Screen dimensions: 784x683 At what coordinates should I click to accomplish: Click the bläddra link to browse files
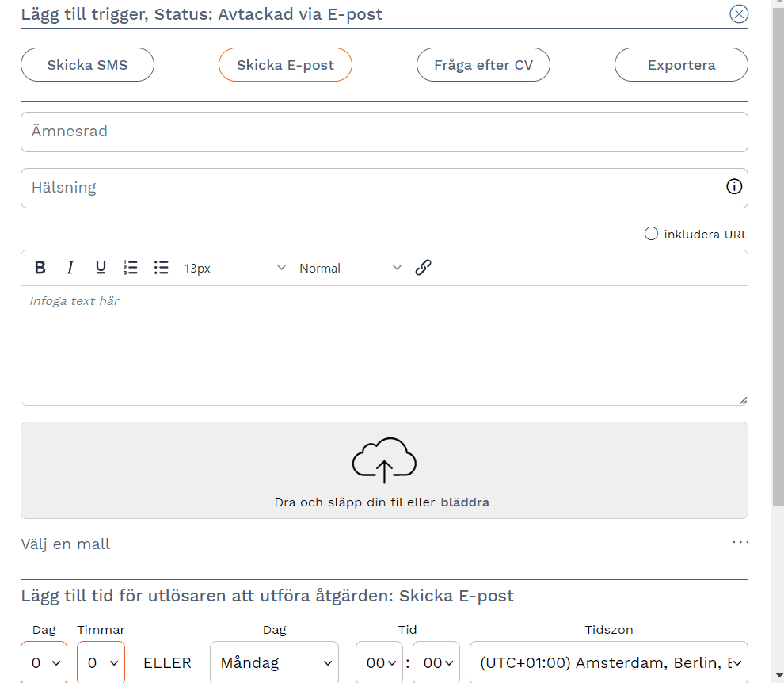(465, 502)
